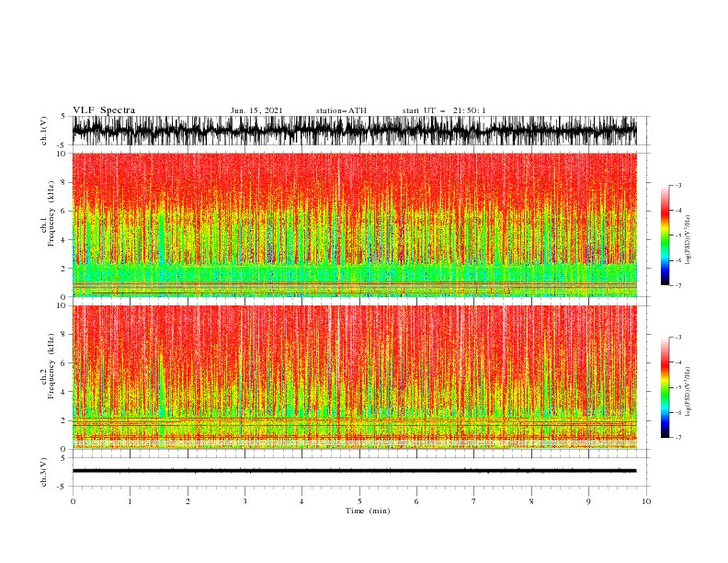728x563 pixels.
Task: Click the ch.1 color bar "log(PSD)(V²/Hz)" label
Action: [688, 240]
